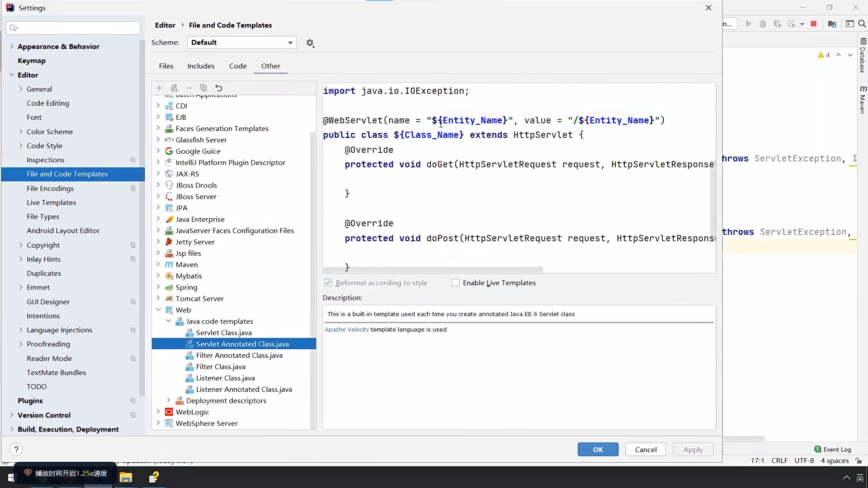Click the template code horizontal scrollbar
The height and width of the screenshot is (488, 868).
pyautogui.click(x=433, y=270)
